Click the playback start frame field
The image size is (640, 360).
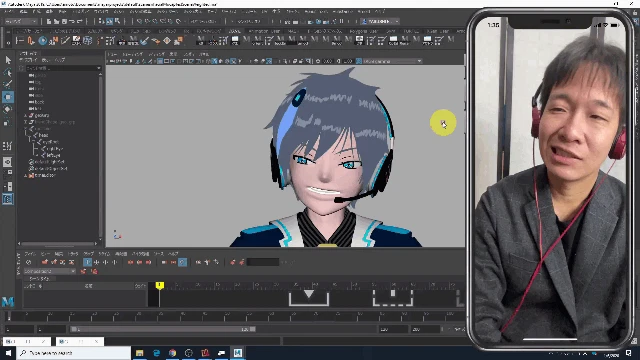(51, 329)
